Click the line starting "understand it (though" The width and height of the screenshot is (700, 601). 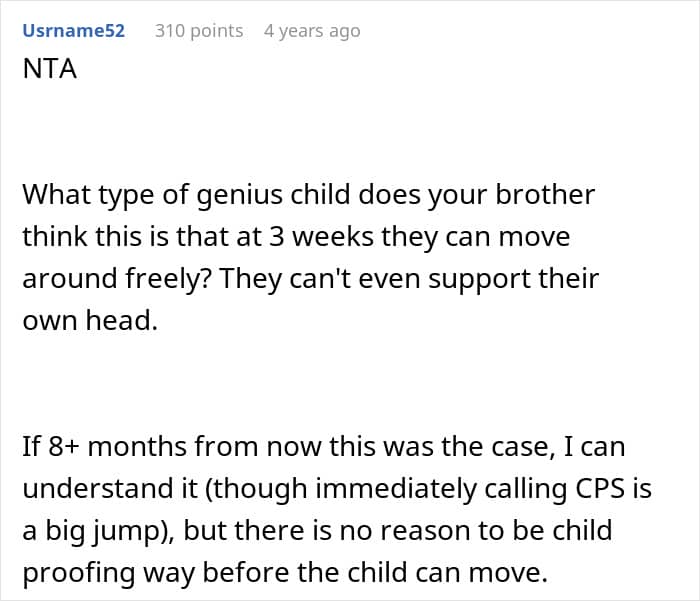tap(337, 489)
